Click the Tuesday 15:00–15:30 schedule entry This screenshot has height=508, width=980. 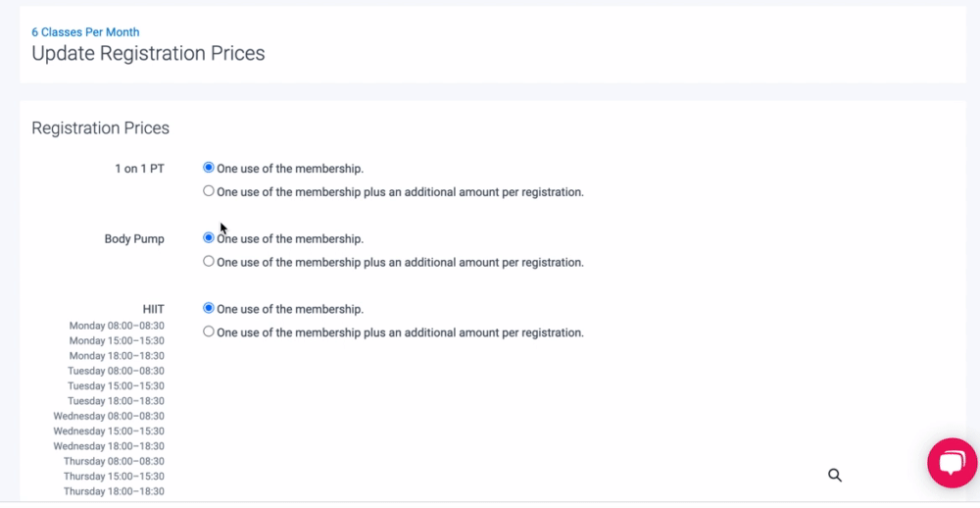tap(116, 386)
